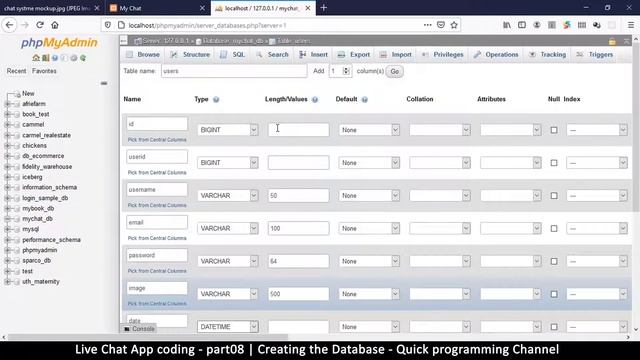Open the Attributes dropdown for password row
Screen dimensions: 640x360
click(511, 261)
